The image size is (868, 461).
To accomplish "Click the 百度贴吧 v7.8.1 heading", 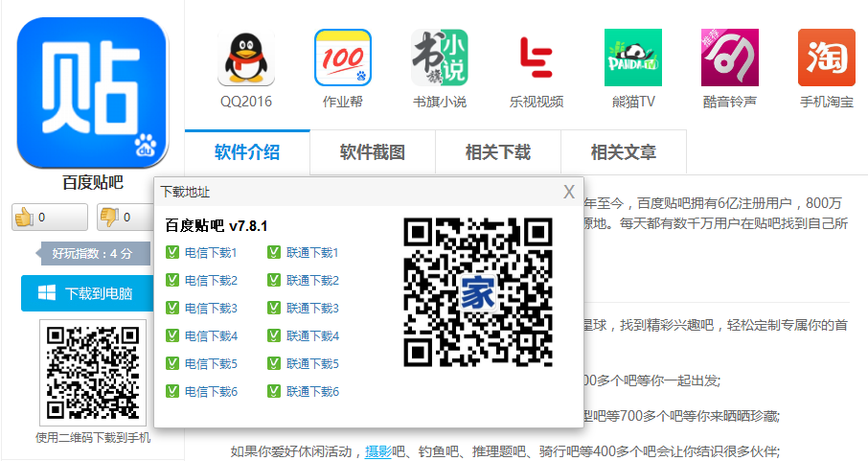I will tap(217, 226).
